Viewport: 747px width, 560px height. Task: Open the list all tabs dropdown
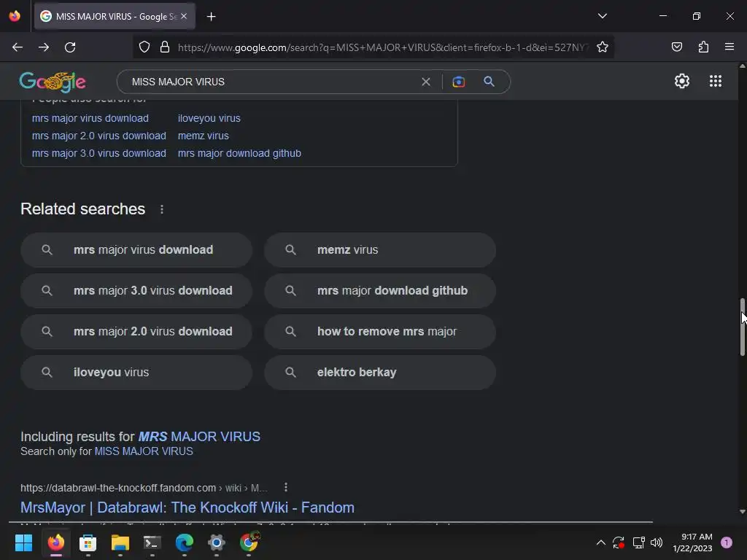[x=603, y=16]
